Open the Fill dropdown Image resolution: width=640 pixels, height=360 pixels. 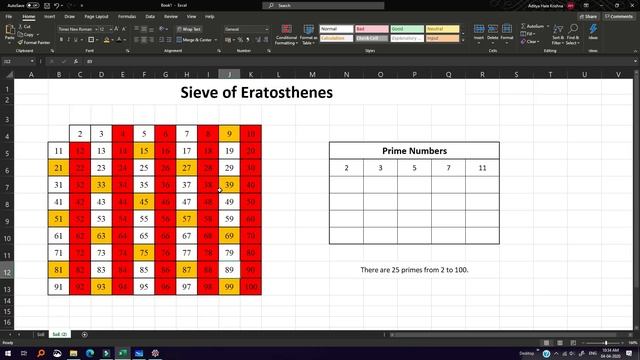point(527,34)
